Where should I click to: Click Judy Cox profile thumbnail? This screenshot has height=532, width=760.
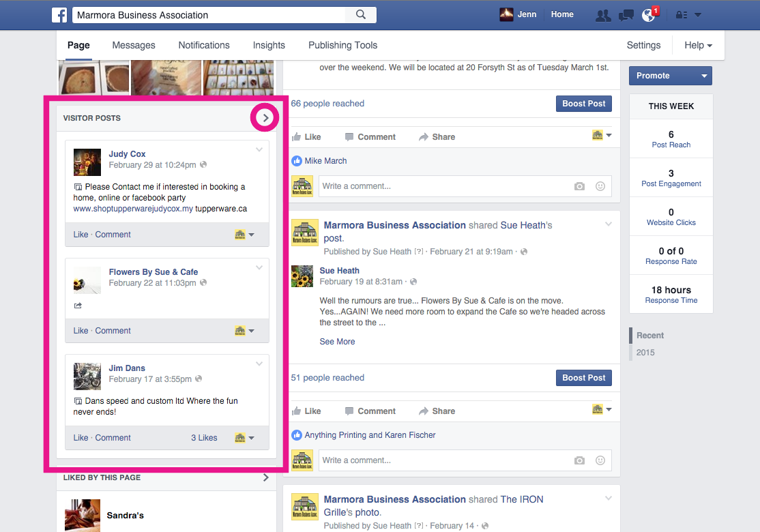coord(87,162)
